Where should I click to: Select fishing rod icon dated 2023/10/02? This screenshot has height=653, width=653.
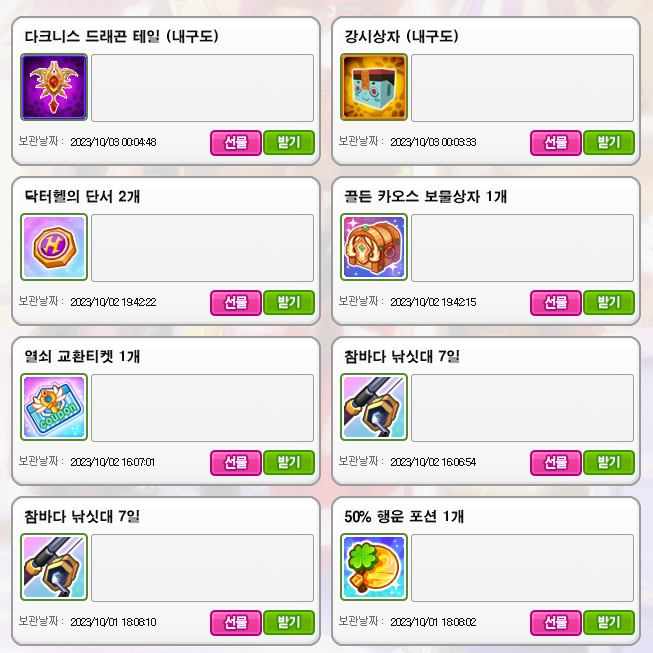point(374,407)
